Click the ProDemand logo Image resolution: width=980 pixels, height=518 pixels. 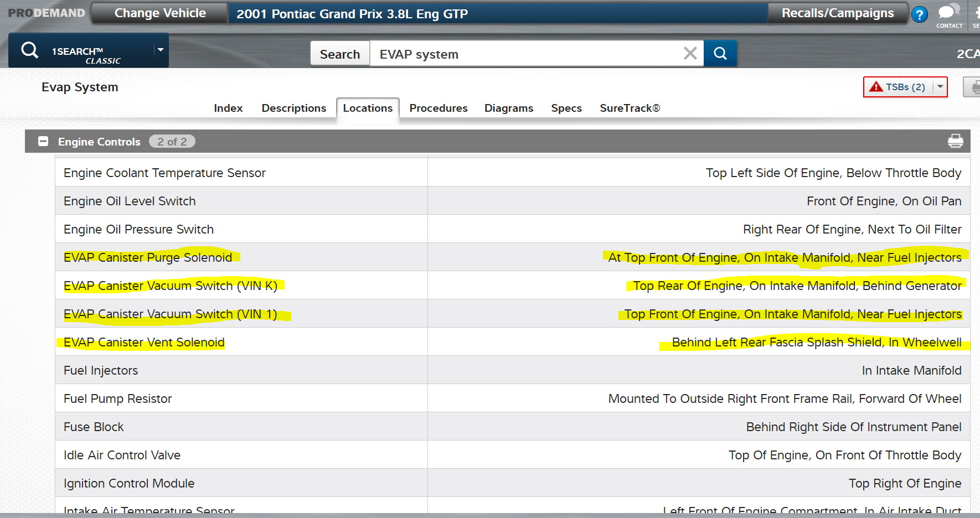[47, 13]
